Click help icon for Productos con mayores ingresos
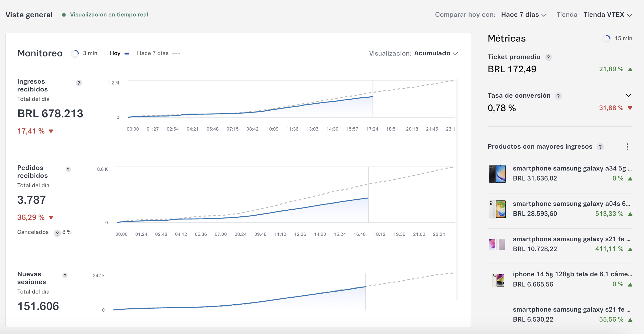This screenshot has width=644, height=334. 600,147
